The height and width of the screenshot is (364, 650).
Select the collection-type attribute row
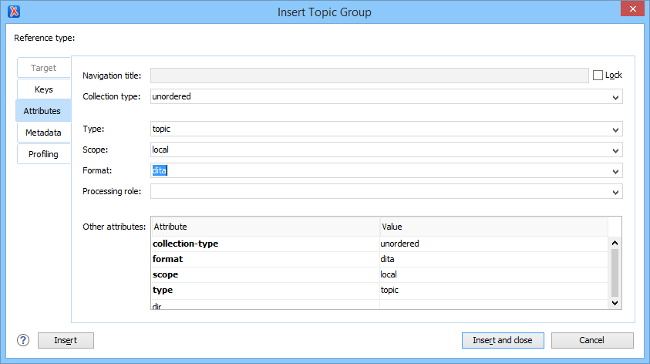click(x=379, y=244)
